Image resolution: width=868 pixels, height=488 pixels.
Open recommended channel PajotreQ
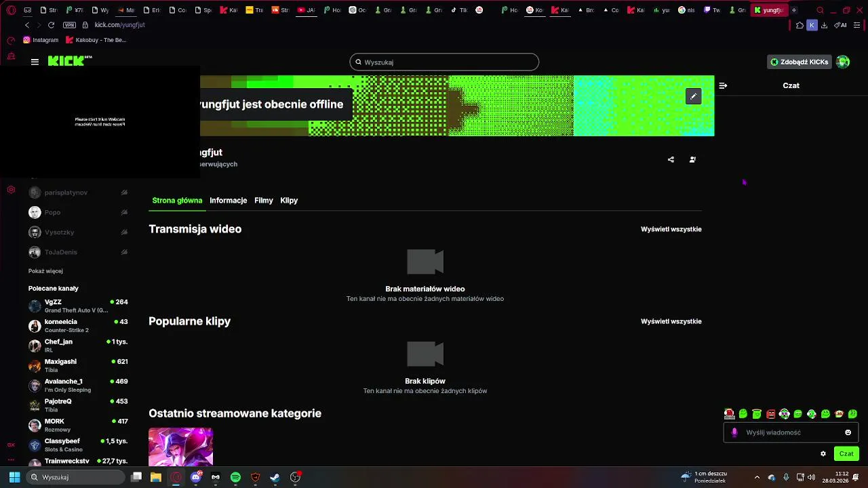point(78,405)
